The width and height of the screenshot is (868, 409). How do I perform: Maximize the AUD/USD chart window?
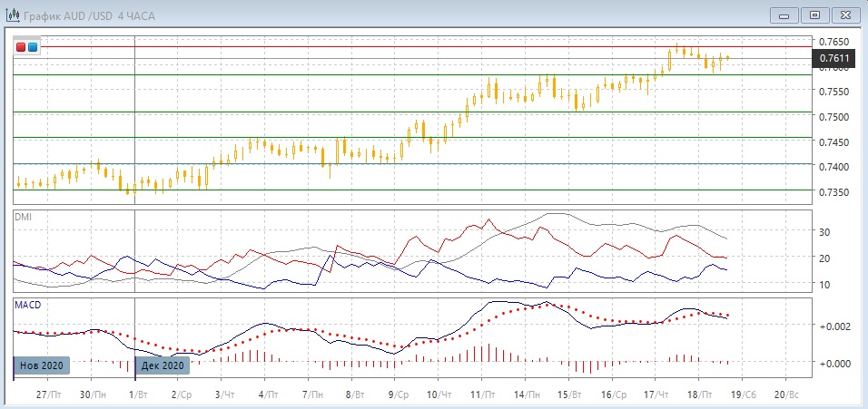click(814, 15)
